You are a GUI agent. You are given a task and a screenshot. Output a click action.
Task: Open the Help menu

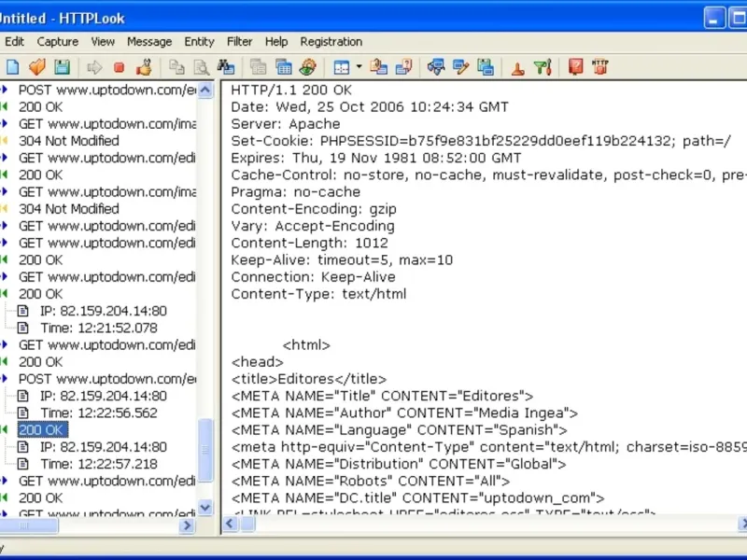pyautogui.click(x=276, y=42)
